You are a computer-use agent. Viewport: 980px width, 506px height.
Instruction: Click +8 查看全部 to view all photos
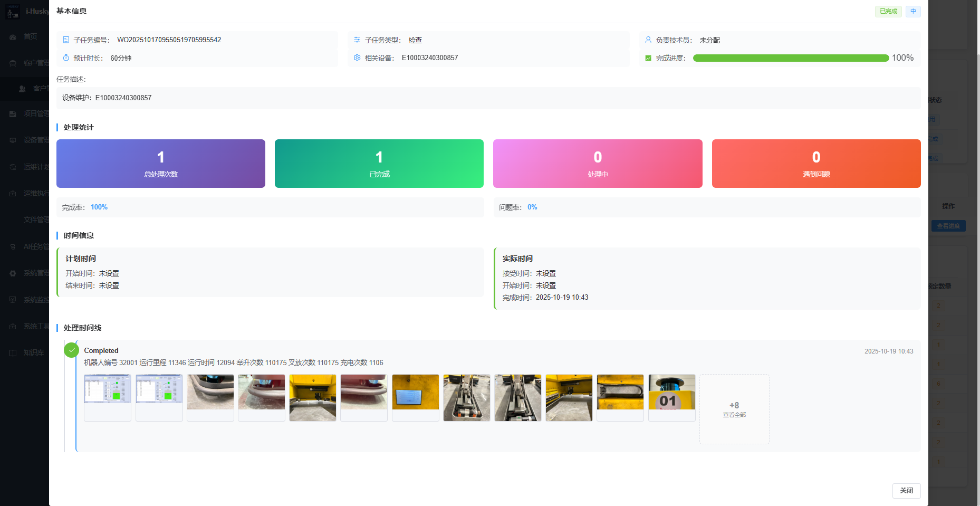point(734,409)
